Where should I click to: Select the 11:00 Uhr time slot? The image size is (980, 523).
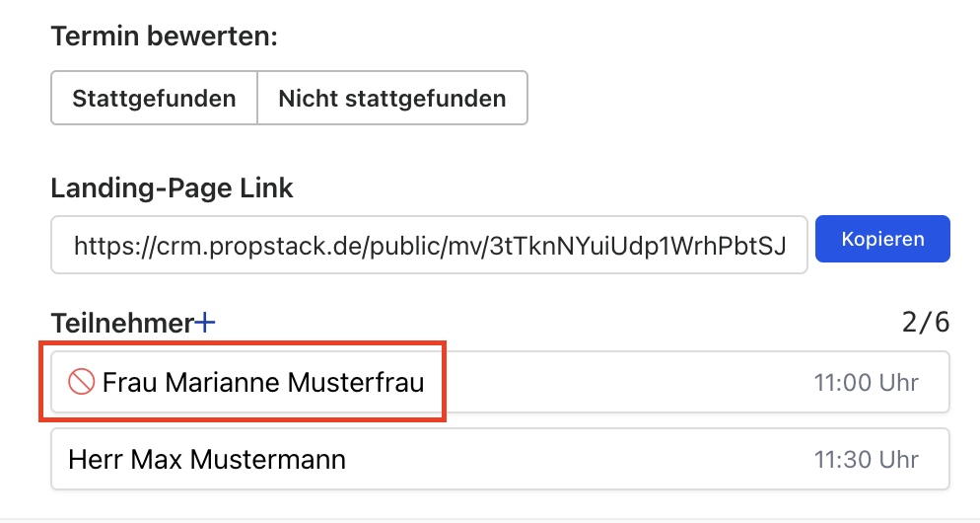[x=867, y=382]
